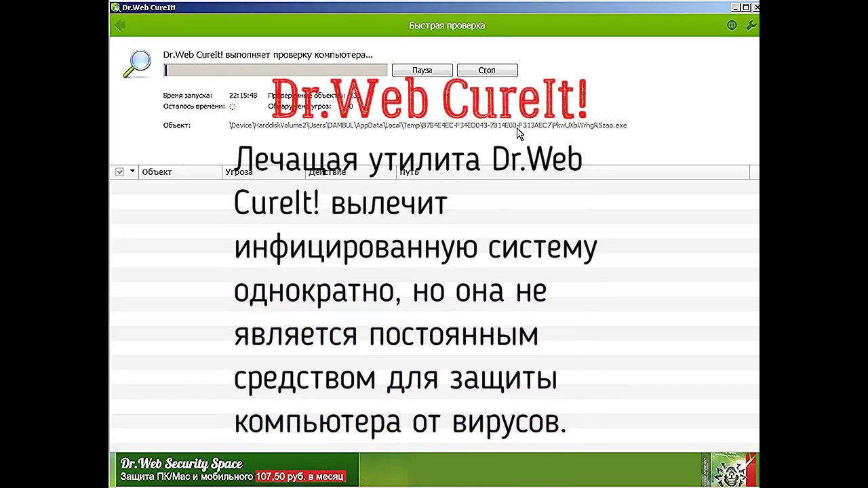Minimize the Dr.Web CureIt window
Screen dimensions: 868x488
(736, 7)
